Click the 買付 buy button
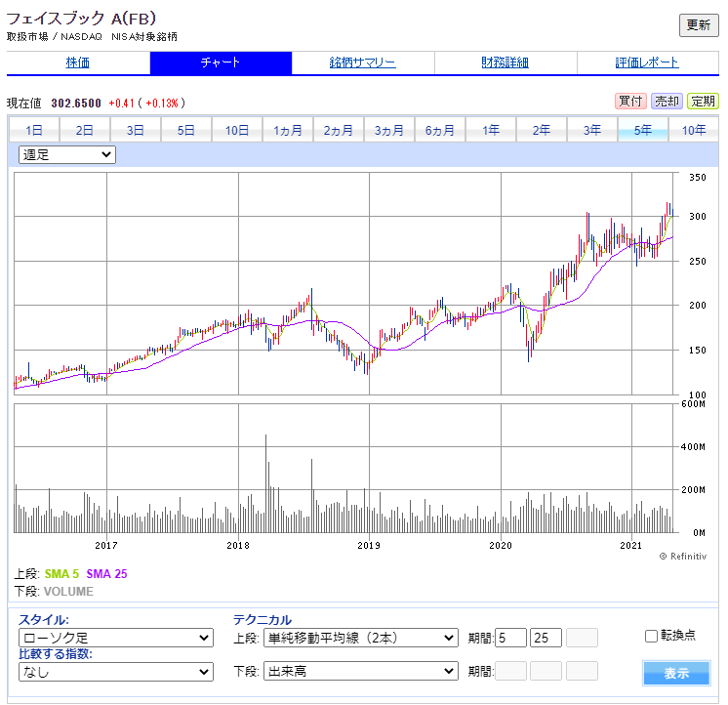728x705 pixels. coord(630,101)
